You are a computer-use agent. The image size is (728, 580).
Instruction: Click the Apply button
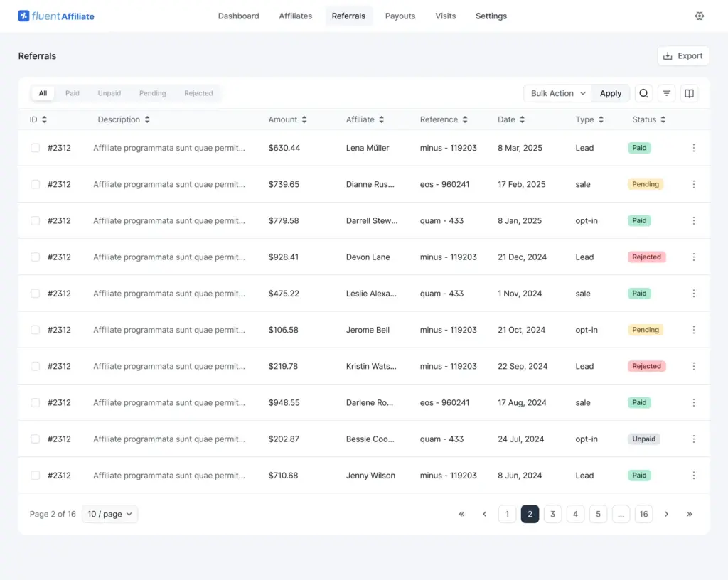click(x=611, y=93)
